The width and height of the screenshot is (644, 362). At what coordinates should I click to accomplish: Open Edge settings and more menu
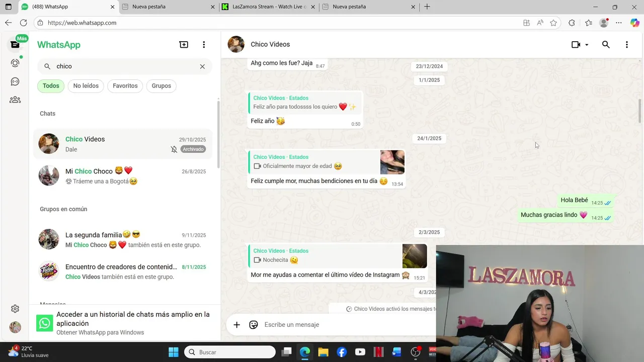click(619, 23)
